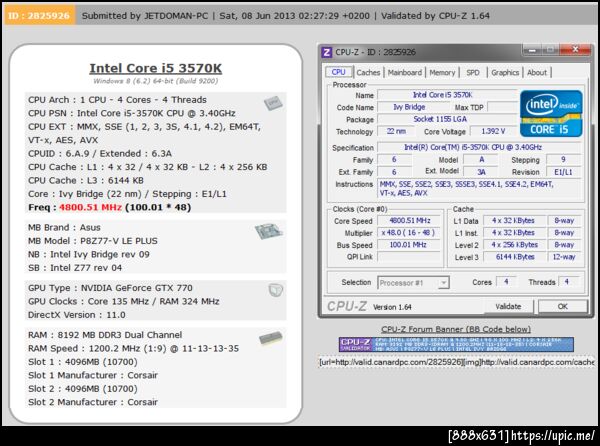The height and width of the screenshot is (446, 600).
Task: Click the Technology value 22 nm
Action: tap(396, 131)
